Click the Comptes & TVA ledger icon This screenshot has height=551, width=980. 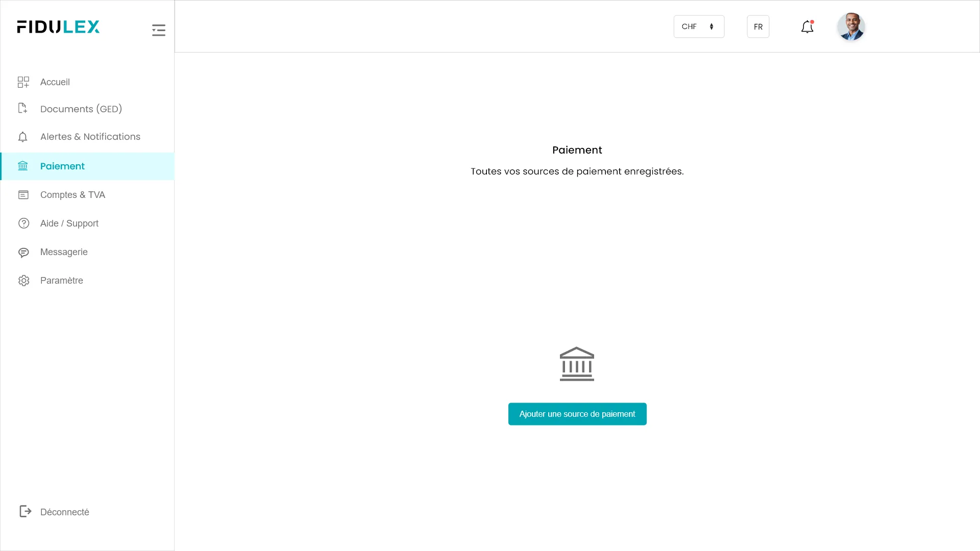pos(23,195)
